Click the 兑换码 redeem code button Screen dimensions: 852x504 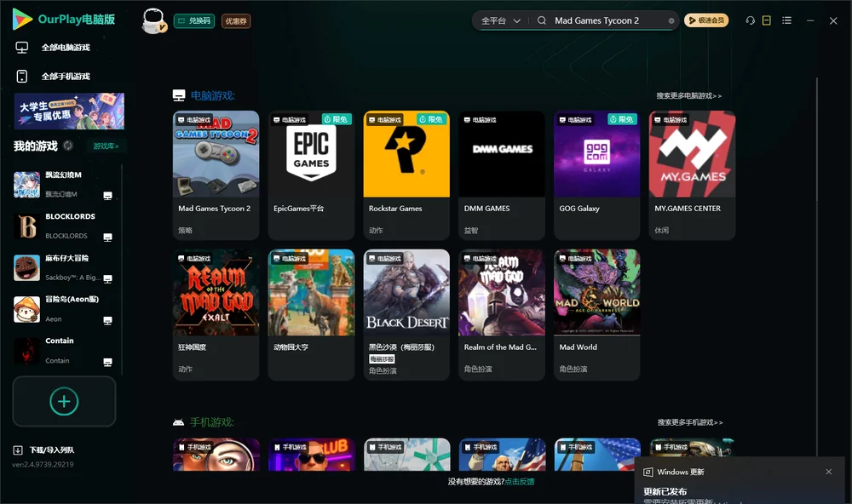[x=194, y=20]
